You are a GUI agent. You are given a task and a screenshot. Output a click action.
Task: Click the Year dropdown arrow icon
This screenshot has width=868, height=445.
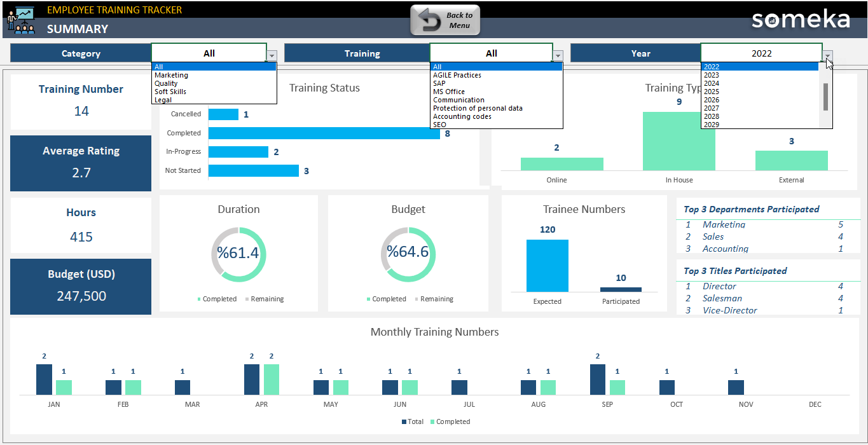pyautogui.click(x=827, y=55)
